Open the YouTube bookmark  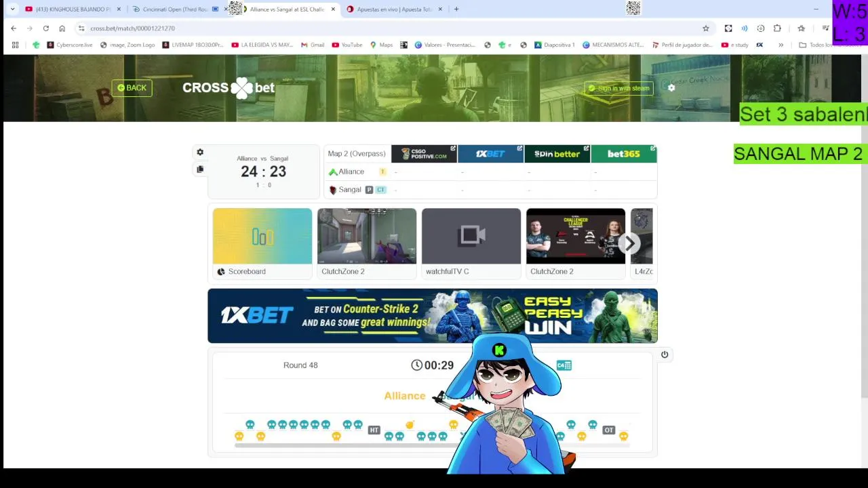click(x=347, y=45)
